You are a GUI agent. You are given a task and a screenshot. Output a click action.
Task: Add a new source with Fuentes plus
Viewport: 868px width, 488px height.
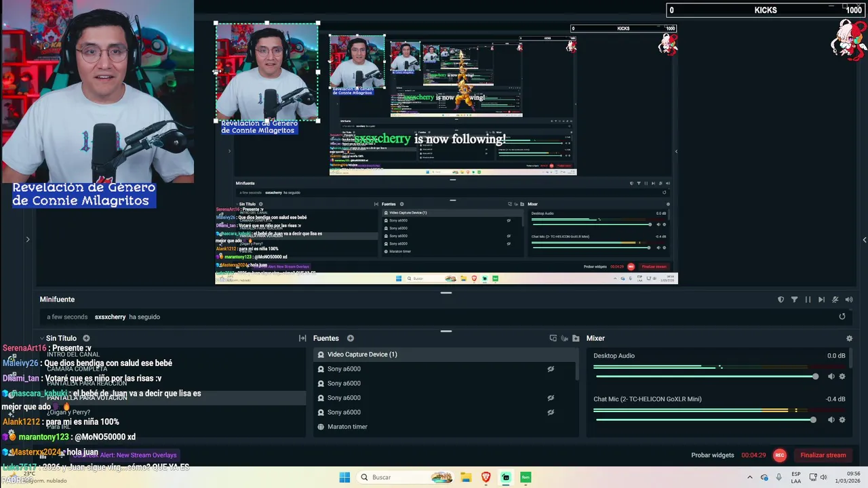[351, 338]
